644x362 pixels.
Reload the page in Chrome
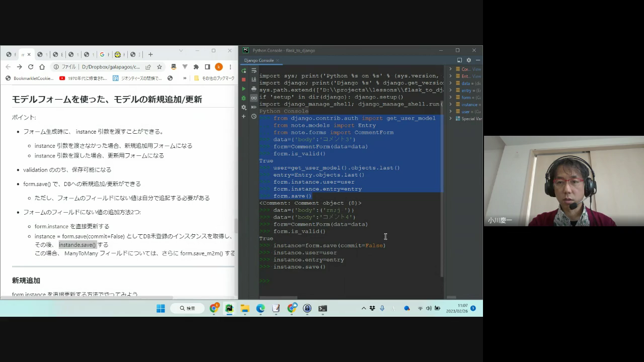(x=31, y=67)
